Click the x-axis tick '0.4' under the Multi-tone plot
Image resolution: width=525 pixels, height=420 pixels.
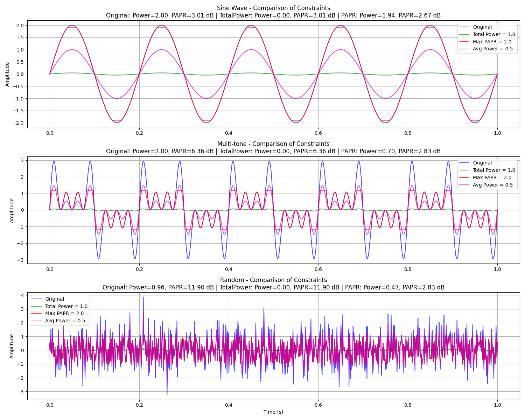point(229,269)
